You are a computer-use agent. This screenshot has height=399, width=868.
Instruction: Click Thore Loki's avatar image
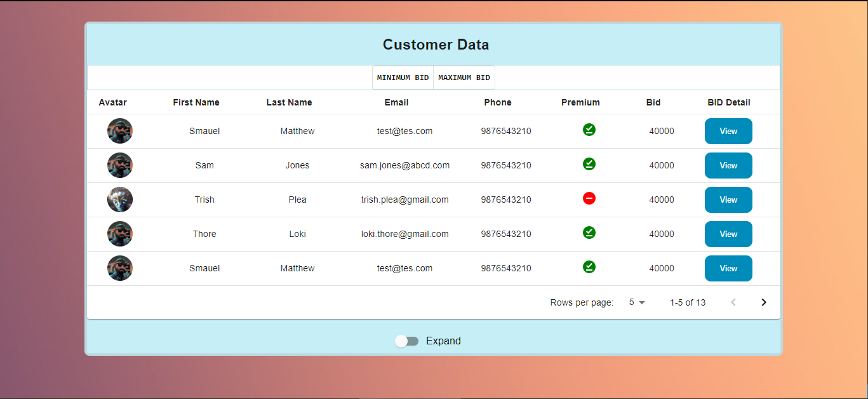point(119,234)
